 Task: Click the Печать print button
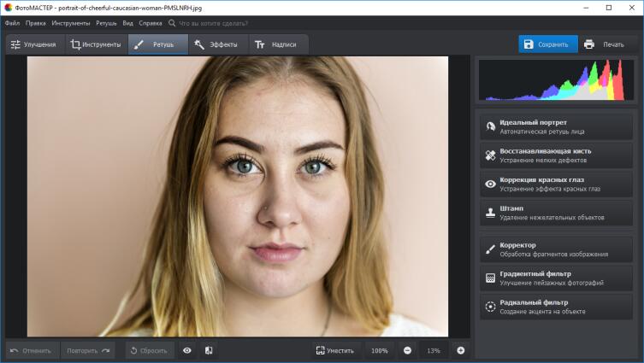[x=604, y=44]
